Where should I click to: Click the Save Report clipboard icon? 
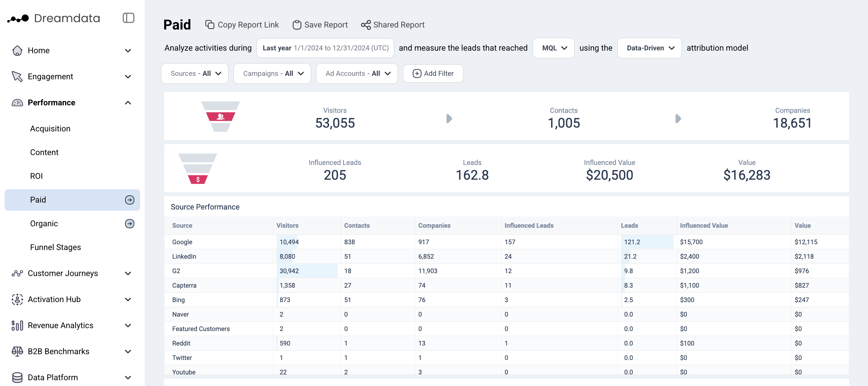click(296, 25)
